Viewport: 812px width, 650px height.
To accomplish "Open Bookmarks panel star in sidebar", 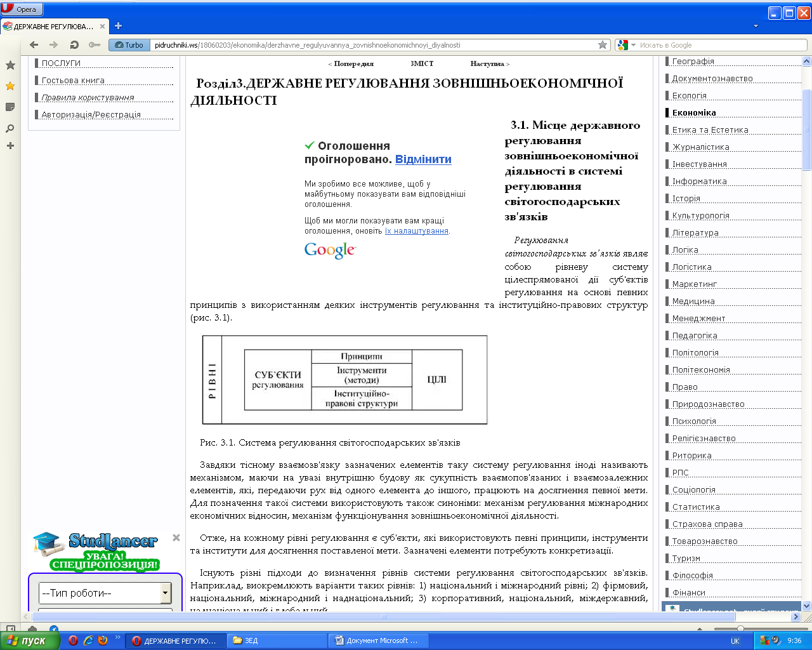I will point(10,65).
